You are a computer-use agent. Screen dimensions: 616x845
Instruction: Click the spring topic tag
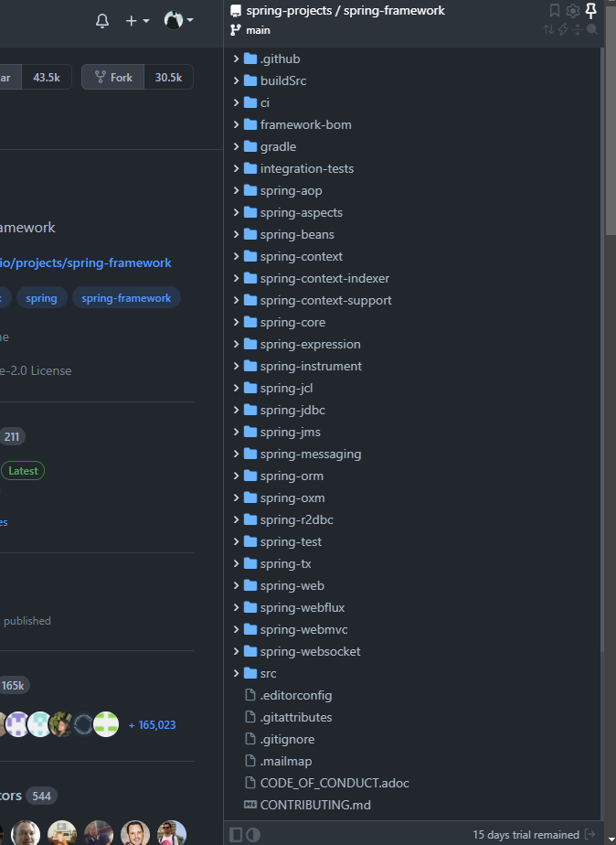(x=41, y=298)
